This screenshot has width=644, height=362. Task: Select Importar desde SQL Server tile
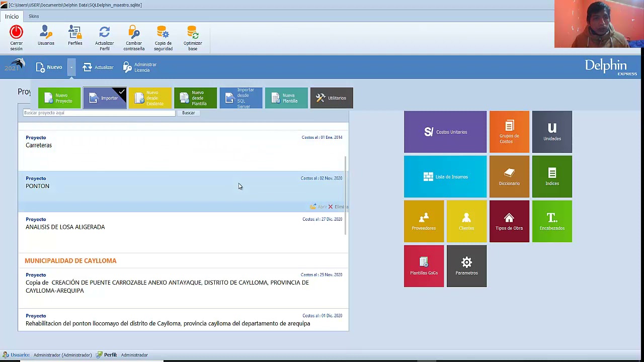[x=241, y=98]
